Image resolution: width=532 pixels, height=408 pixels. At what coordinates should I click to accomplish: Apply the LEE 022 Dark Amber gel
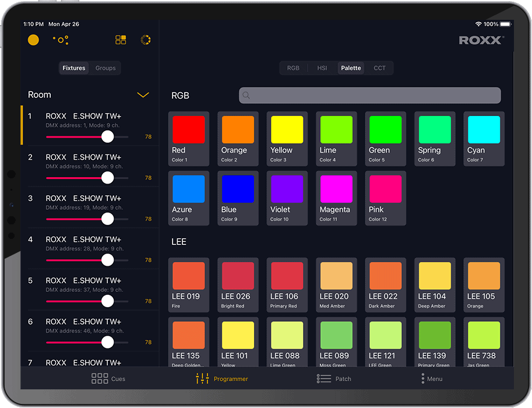(385, 285)
